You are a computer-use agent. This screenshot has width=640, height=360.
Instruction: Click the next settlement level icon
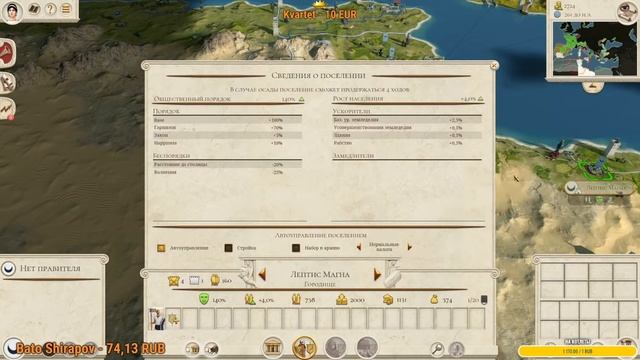click(x=342, y=300)
